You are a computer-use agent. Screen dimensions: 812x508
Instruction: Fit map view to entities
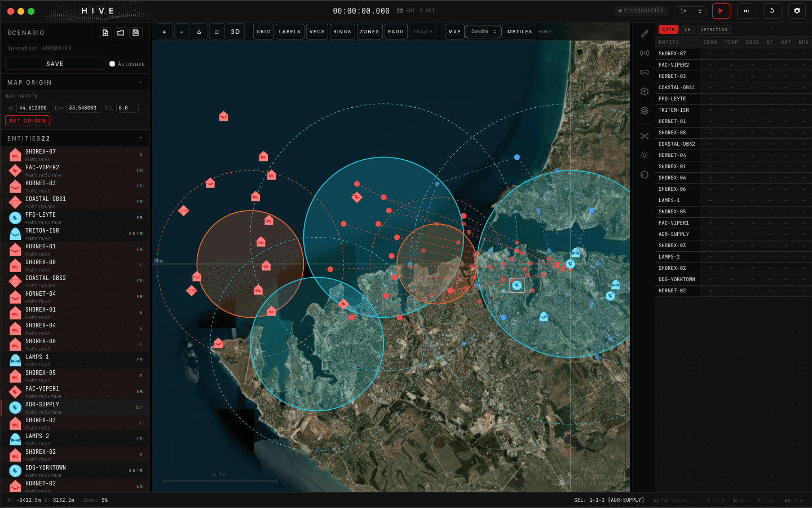(217, 32)
